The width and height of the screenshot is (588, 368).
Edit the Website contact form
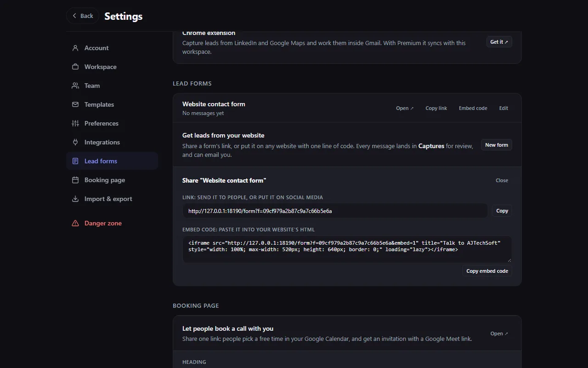(x=504, y=108)
